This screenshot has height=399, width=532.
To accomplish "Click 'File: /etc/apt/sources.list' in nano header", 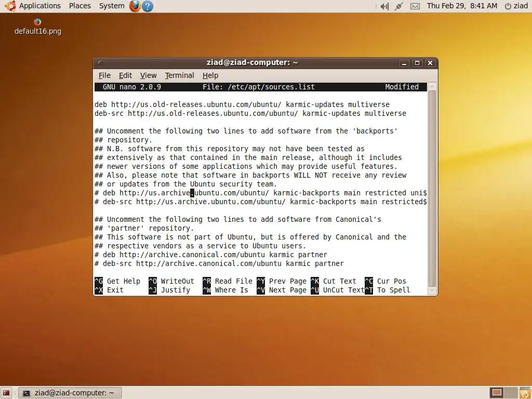I will [259, 87].
